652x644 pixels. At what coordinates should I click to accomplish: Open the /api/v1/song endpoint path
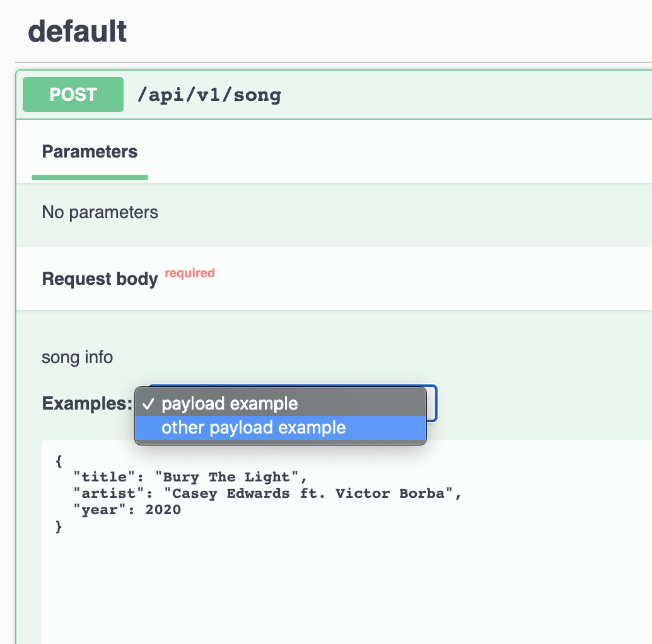(209, 95)
